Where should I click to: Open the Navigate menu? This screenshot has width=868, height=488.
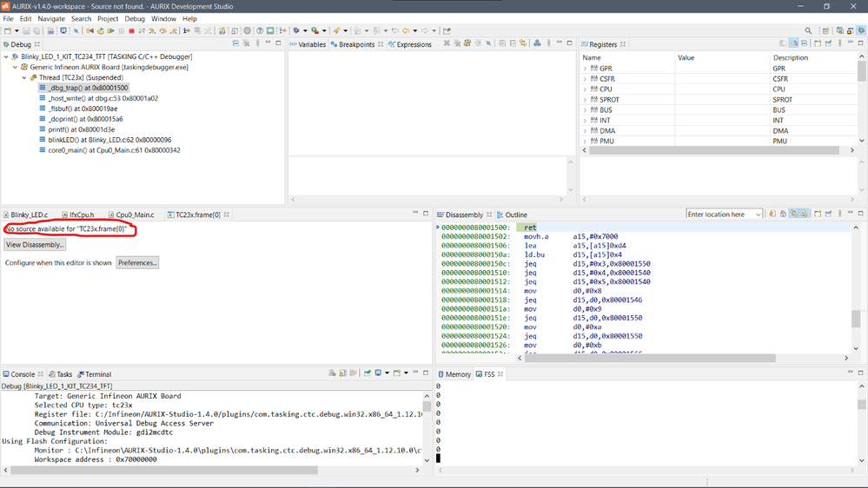(x=50, y=18)
